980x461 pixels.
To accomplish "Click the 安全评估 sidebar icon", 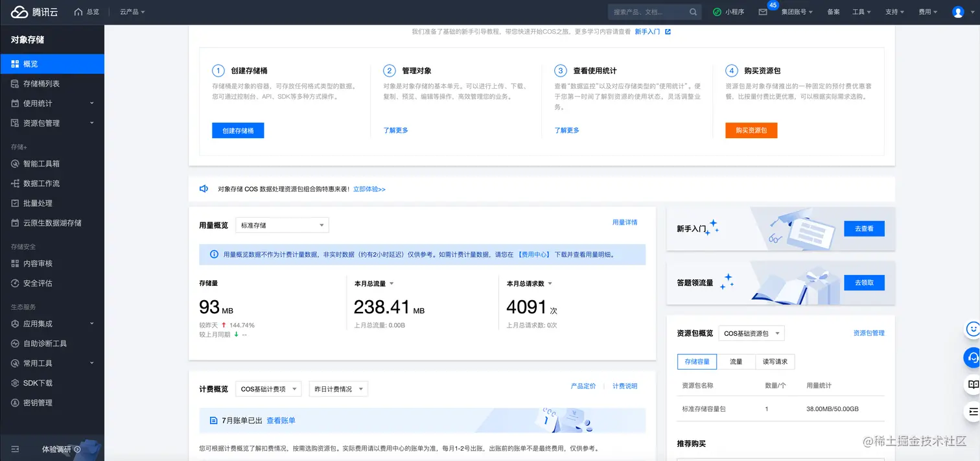I will pos(16,283).
